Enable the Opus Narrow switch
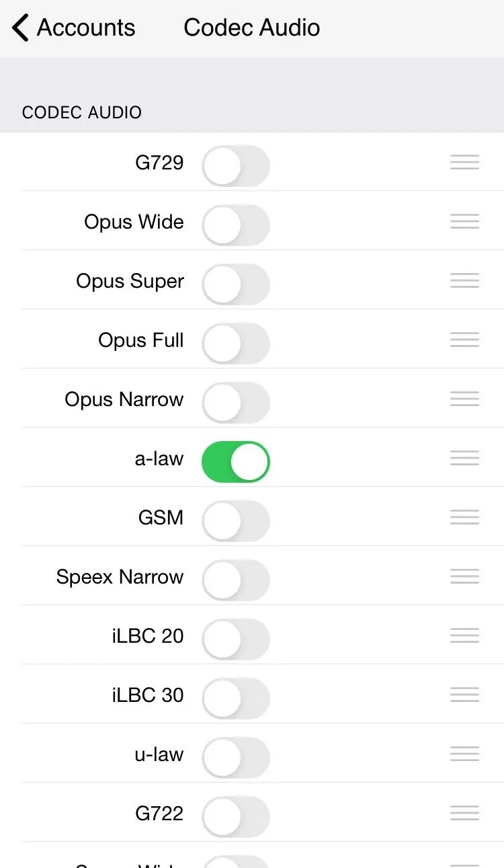Image resolution: width=504 pixels, height=868 pixels. click(x=236, y=403)
